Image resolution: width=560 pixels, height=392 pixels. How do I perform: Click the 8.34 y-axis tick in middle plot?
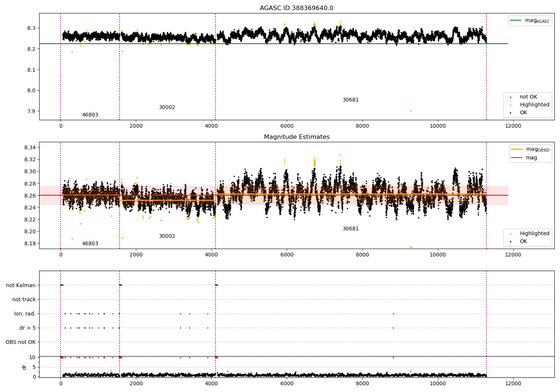click(30, 148)
